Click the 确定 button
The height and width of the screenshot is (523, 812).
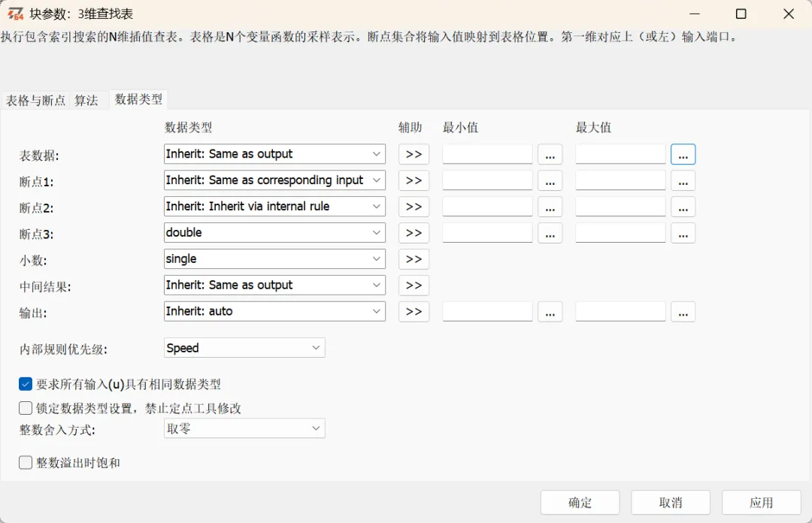[x=579, y=502]
